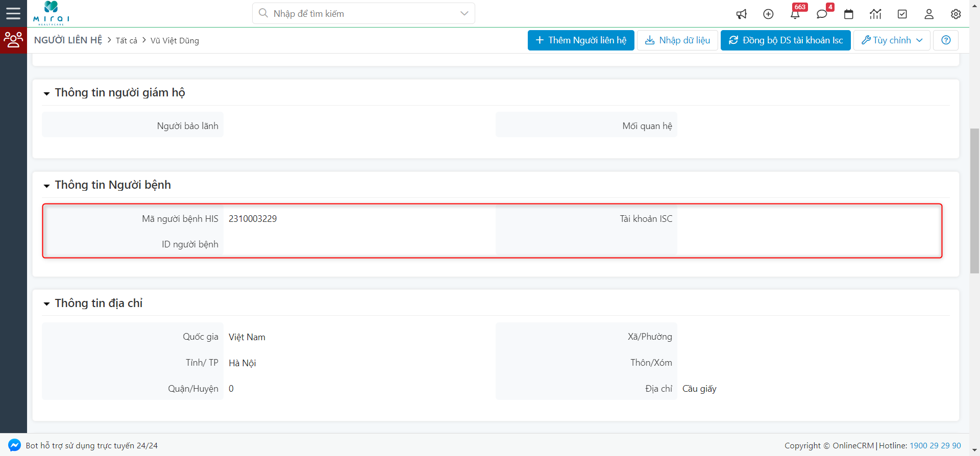This screenshot has height=456, width=980.
Task: Open the hamburger main menu
Action: [x=13, y=13]
